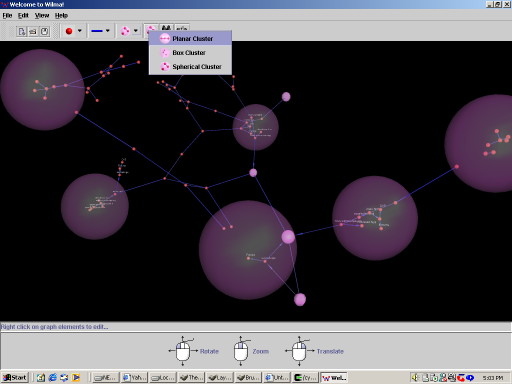Viewport: 512px width, 384px height.
Task: Switch to the Yah... taskbar window
Action: tap(134, 377)
